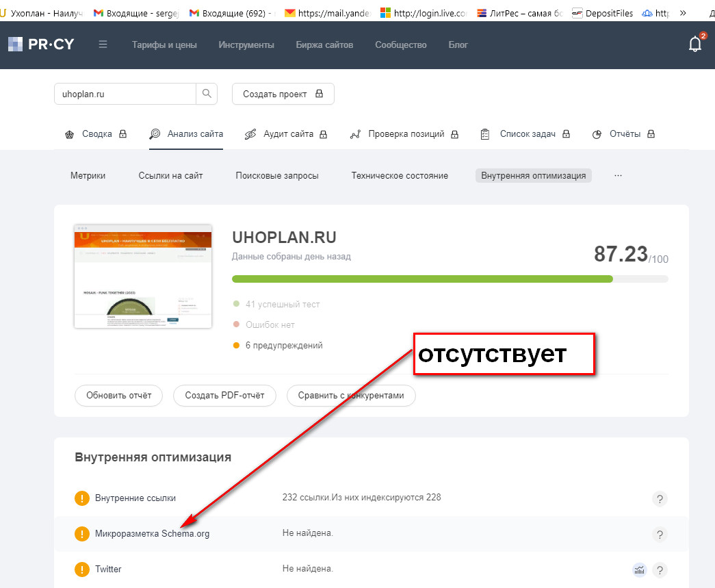The width and height of the screenshot is (715, 588).
Task: Click the UHOPLAN.RU heading
Action: click(284, 238)
